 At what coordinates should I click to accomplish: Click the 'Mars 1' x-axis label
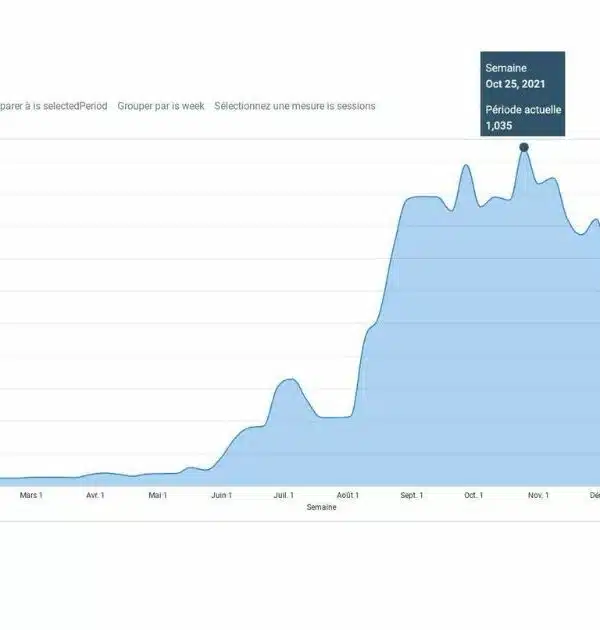pos(31,495)
